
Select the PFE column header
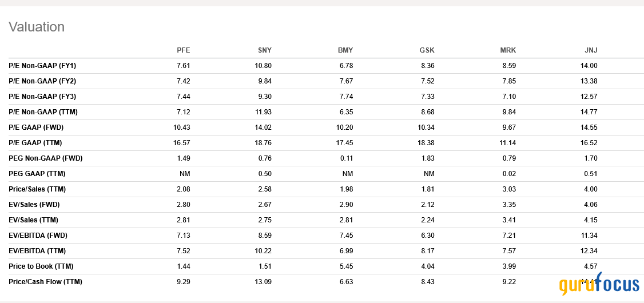(x=183, y=50)
